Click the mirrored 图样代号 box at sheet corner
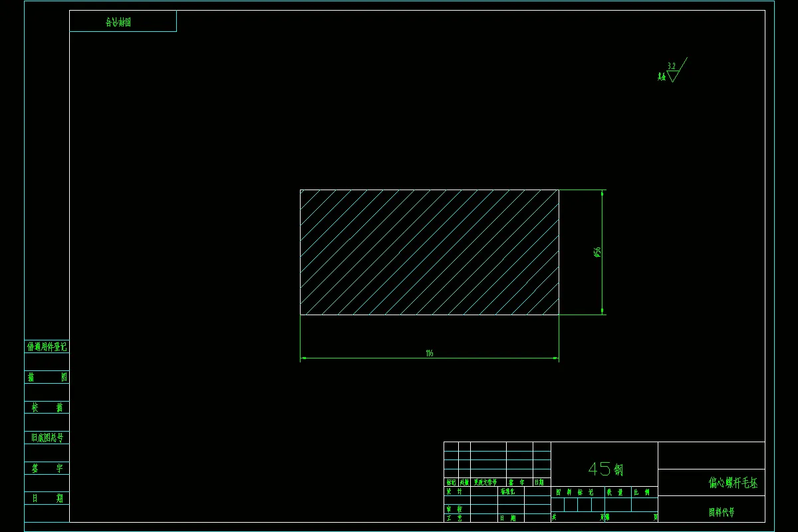The image size is (798, 532). 123,21
